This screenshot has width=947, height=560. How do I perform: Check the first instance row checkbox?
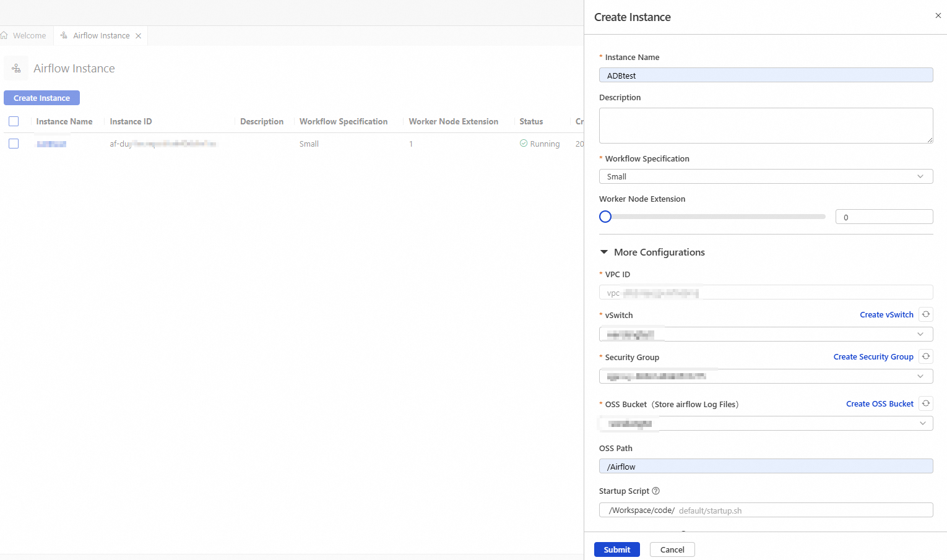tap(14, 144)
